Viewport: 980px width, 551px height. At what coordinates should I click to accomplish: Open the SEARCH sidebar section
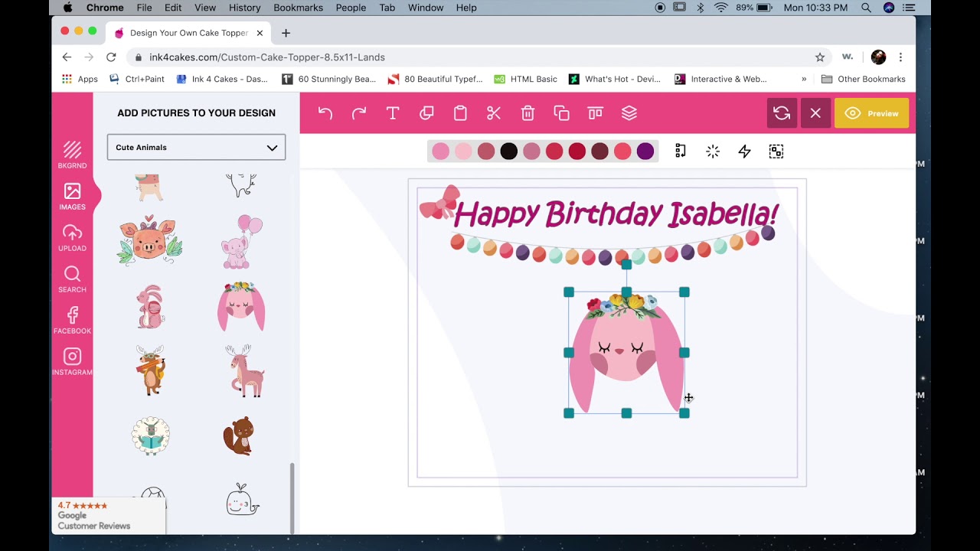pos(72,279)
